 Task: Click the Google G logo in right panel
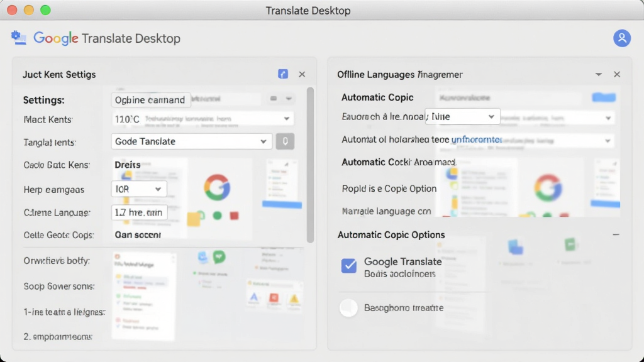(x=548, y=187)
